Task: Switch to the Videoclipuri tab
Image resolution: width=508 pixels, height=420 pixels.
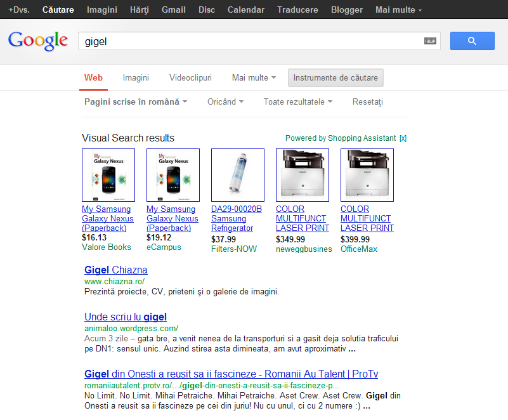Action: (190, 78)
